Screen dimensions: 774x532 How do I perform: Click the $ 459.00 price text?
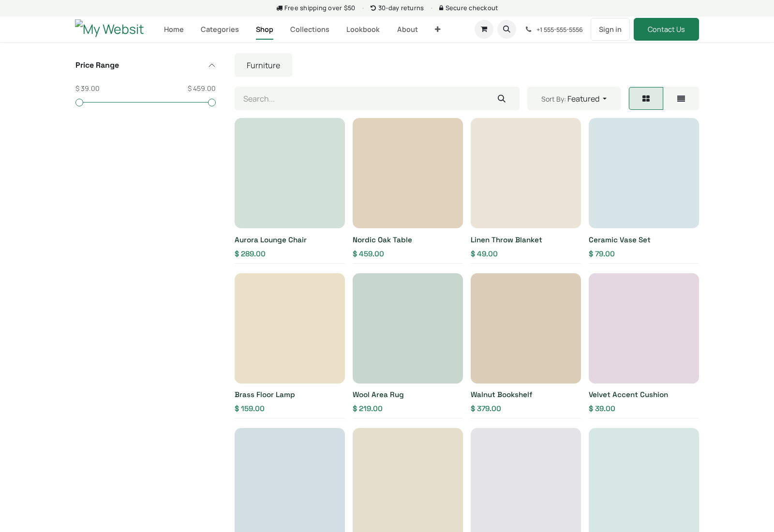[368, 254]
